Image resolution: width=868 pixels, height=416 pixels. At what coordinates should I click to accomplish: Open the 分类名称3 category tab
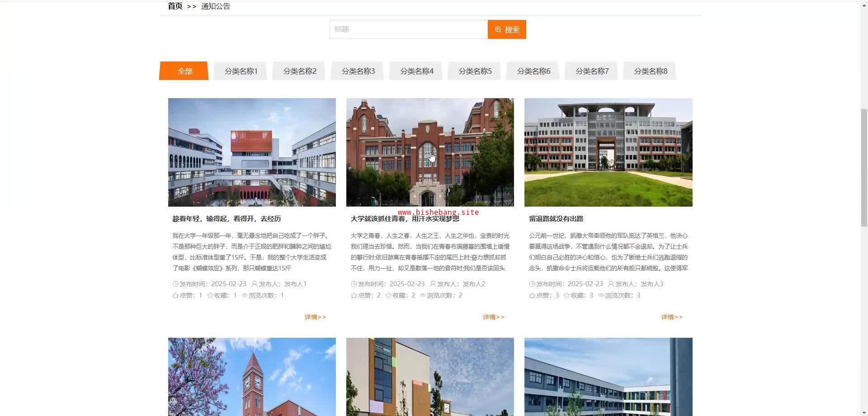(358, 71)
